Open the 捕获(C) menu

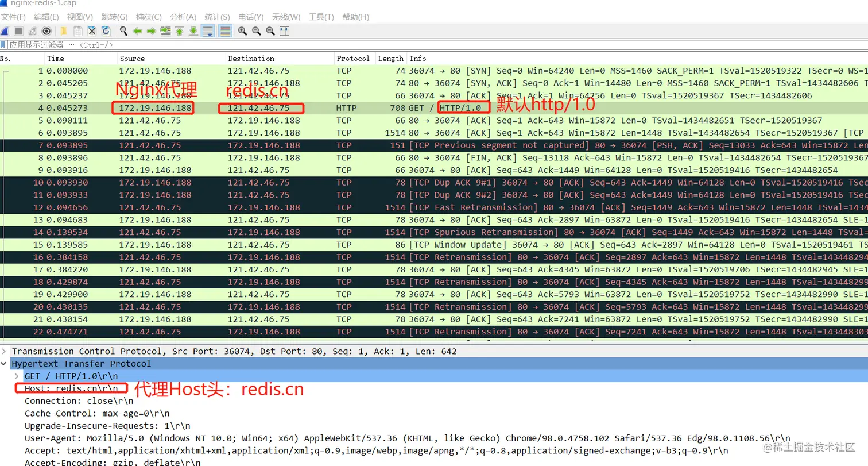click(x=149, y=17)
